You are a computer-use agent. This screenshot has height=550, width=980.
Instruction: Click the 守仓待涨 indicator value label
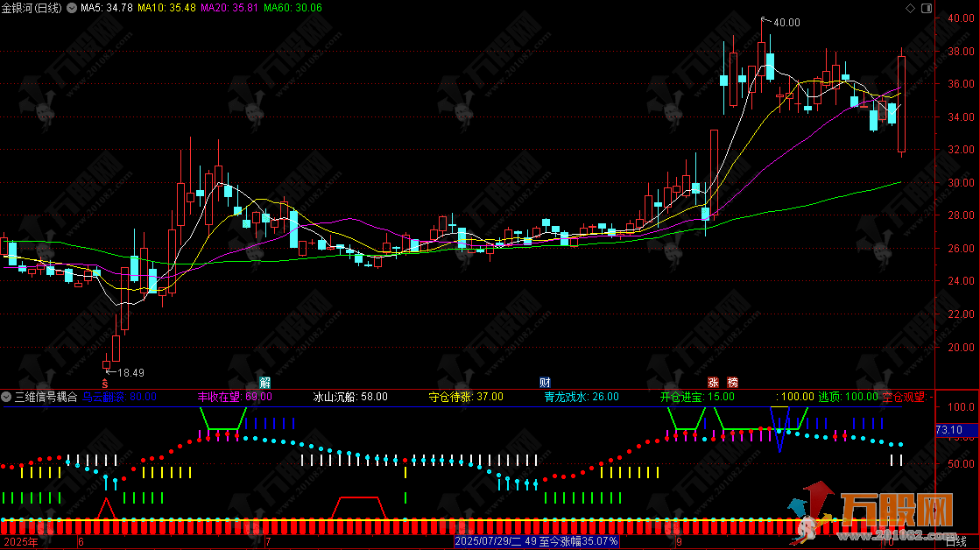[x=465, y=397]
